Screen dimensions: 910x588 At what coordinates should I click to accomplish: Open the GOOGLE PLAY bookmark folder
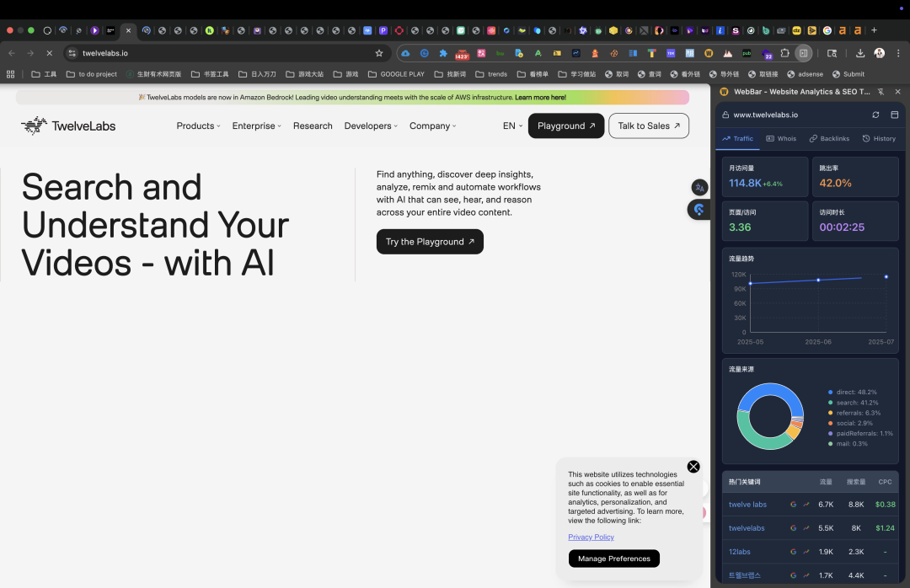point(396,74)
